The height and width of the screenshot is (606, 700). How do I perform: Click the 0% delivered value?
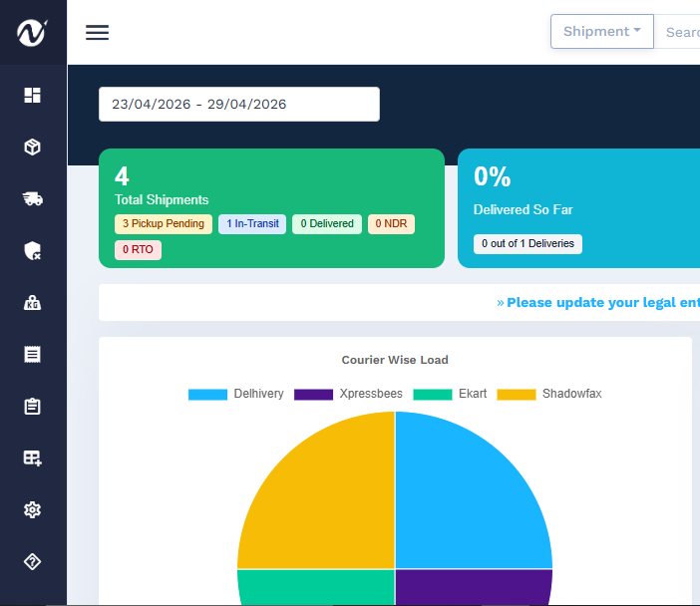492,176
